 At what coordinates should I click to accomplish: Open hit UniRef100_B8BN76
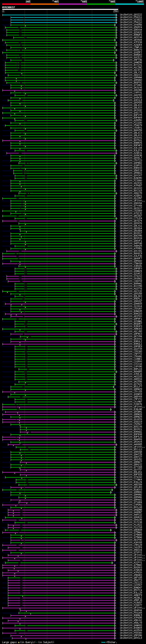click(x=131, y=143)
